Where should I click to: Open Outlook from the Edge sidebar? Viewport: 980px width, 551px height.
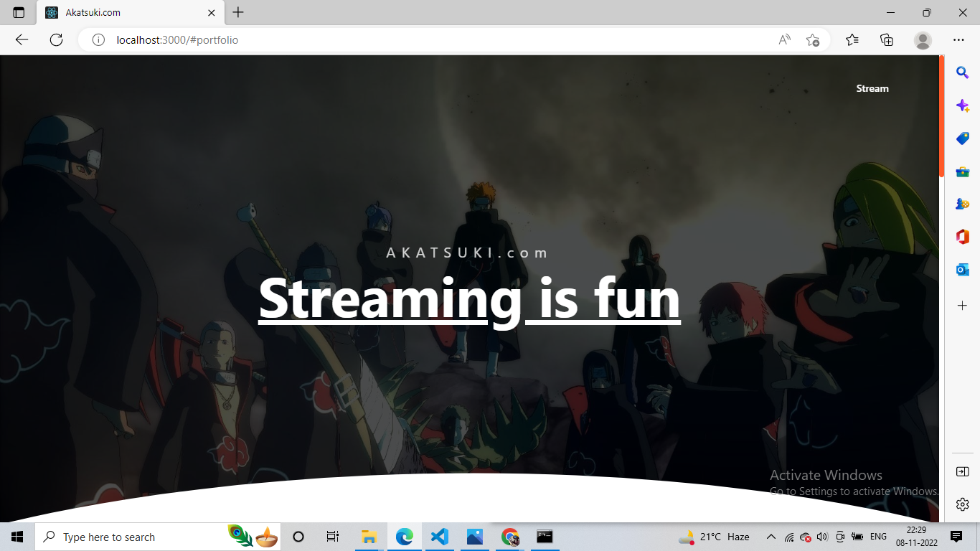coord(963,269)
